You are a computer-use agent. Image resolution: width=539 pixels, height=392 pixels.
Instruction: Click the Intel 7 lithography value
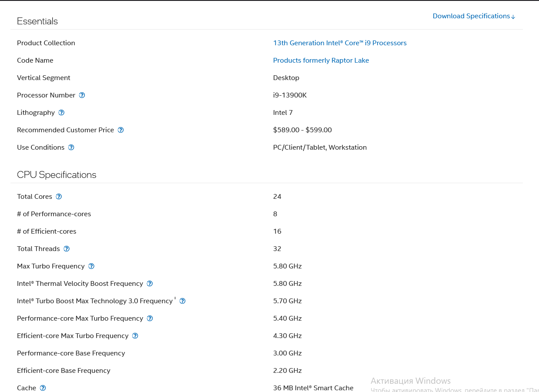pos(283,113)
